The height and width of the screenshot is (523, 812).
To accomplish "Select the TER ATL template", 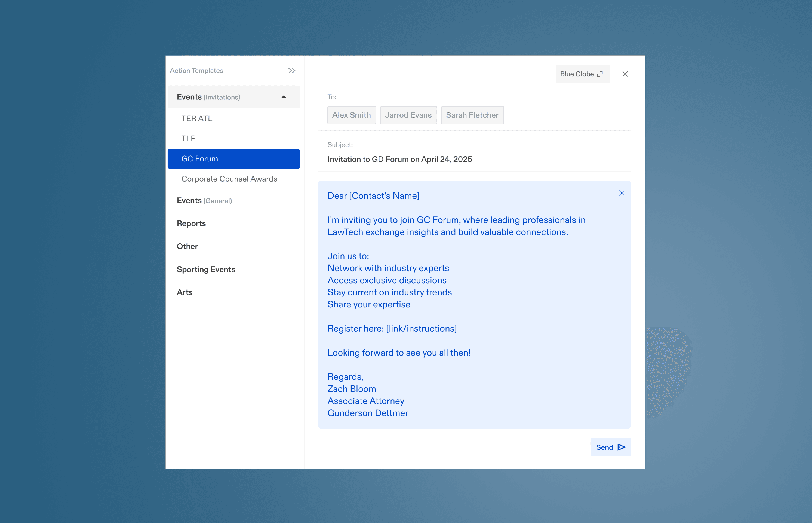I will click(x=197, y=119).
